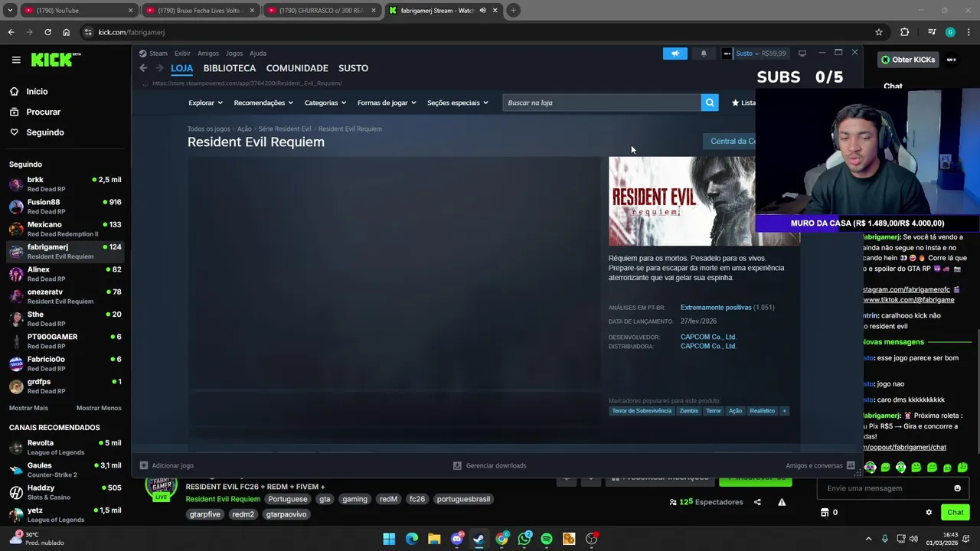Open the Haddzy channel avatar
The width and height of the screenshot is (980, 551).
(x=16, y=492)
